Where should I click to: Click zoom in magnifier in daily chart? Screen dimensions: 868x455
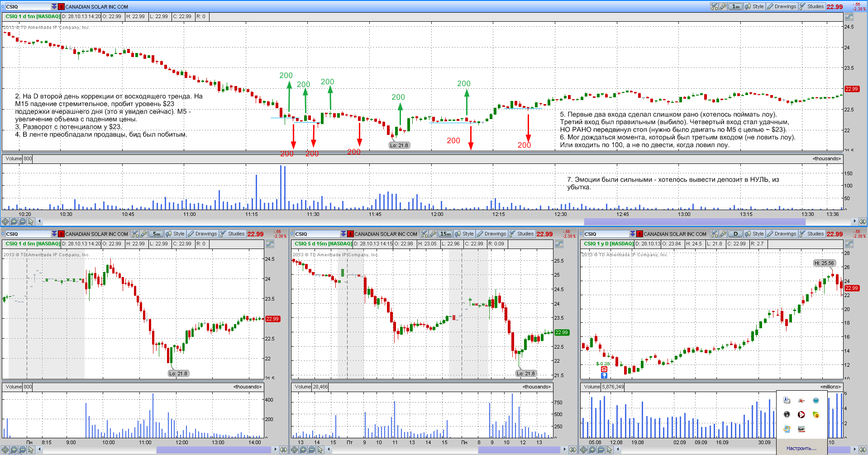point(592,450)
